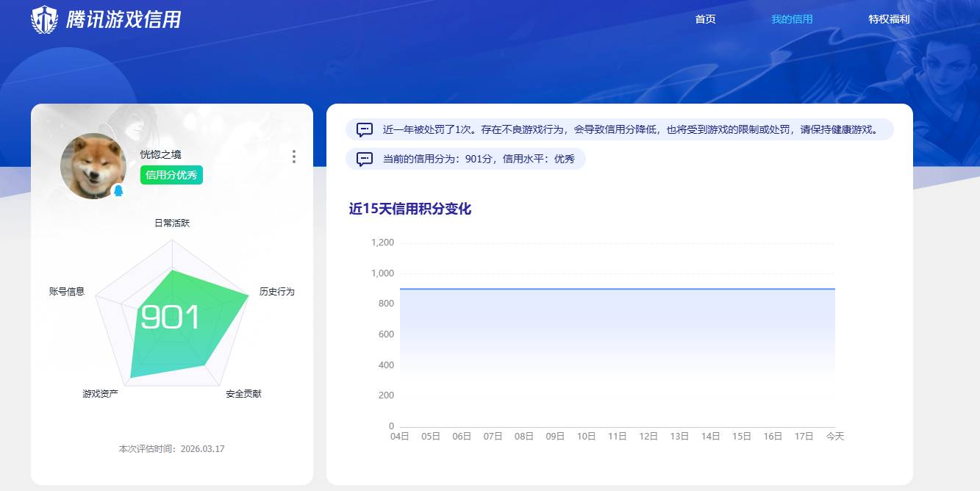980x491 pixels.
Task: Select the 首页 navigation item
Action: (x=705, y=19)
